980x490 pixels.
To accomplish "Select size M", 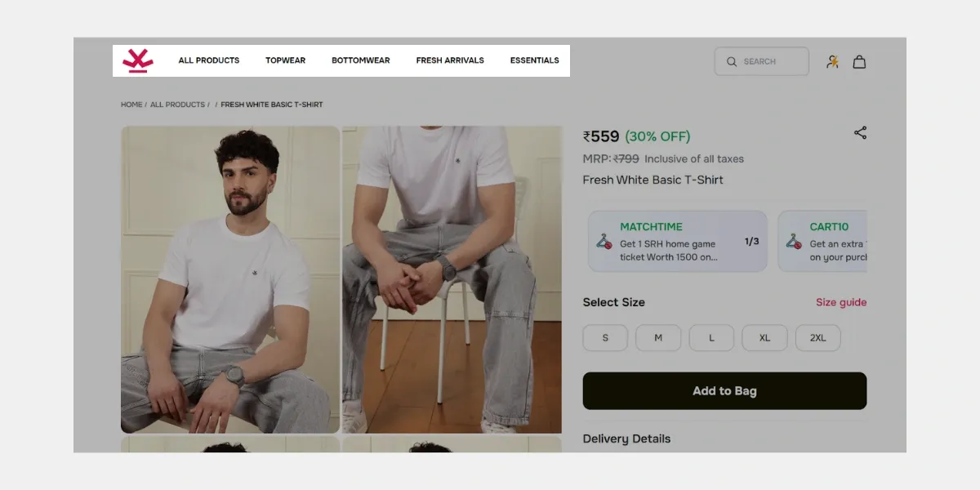I will [x=658, y=337].
